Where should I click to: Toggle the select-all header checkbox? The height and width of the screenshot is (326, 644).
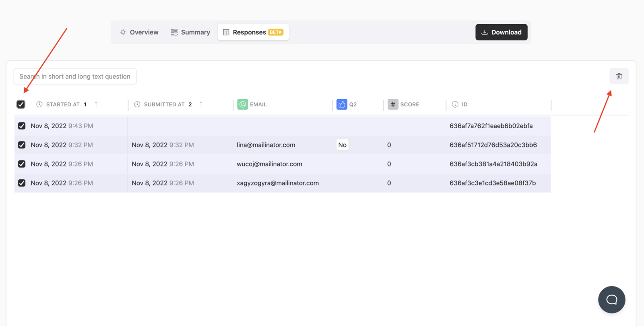21,104
